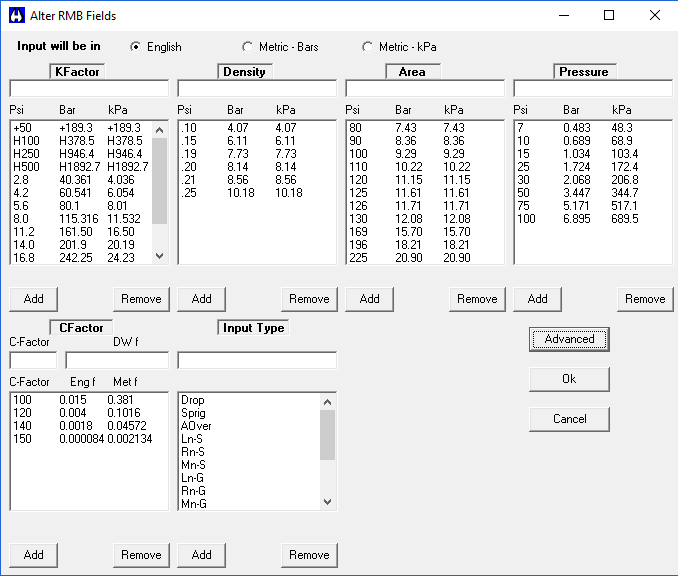Image resolution: width=678 pixels, height=576 pixels.
Task: Select AOver in Input Type list
Action: (x=249, y=426)
